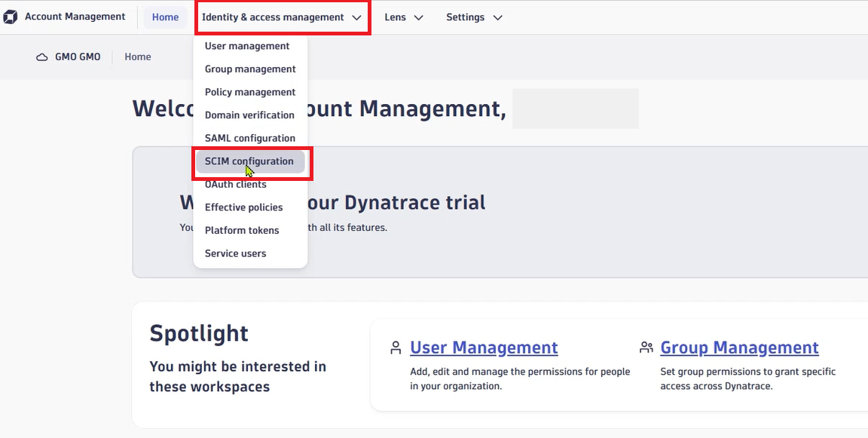Viewport: 868px width, 438px height.
Task: Expand the Lens dropdown menu
Action: (404, 17)
